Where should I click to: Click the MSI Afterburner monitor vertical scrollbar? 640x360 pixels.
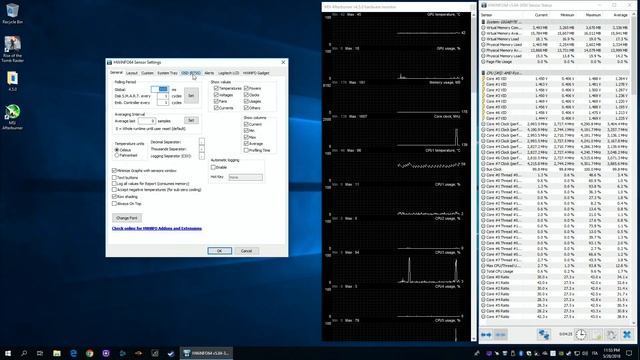pyautogui.click(x=473, y=176)
